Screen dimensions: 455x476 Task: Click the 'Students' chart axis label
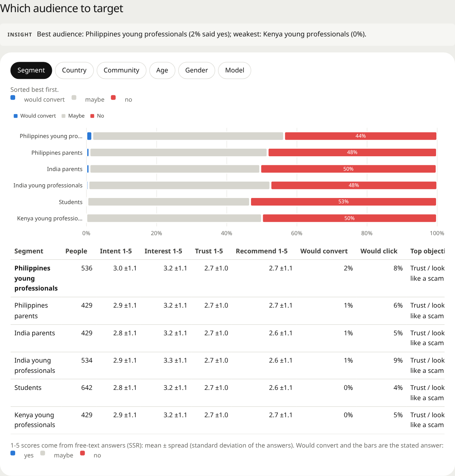coord(71,202)
